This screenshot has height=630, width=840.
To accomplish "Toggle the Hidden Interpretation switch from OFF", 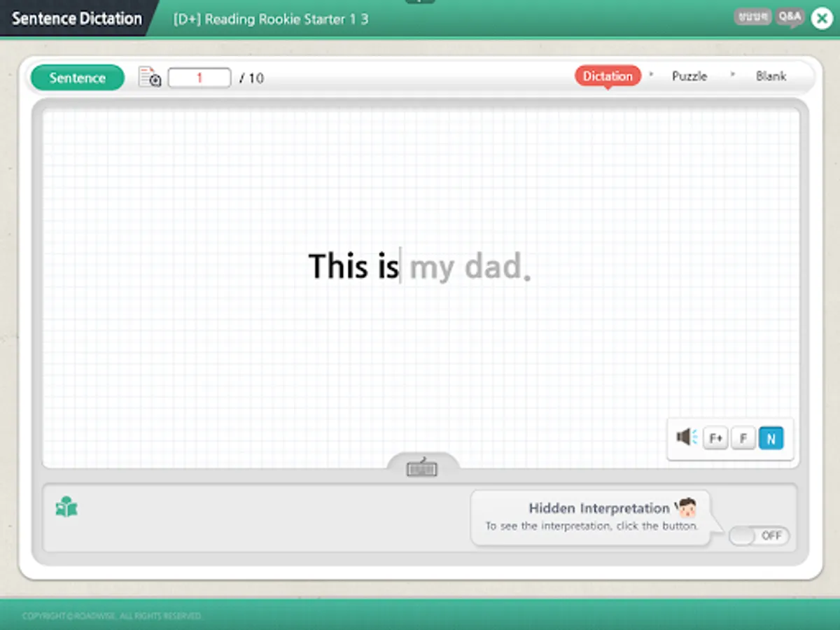I will click(x=759, y=536).
